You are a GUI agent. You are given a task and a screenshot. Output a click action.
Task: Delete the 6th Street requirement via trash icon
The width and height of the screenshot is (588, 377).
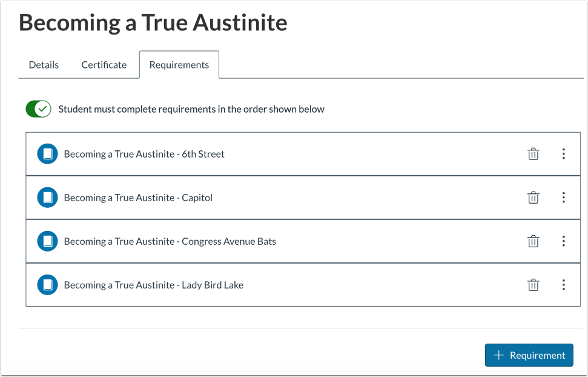(533, 154)
